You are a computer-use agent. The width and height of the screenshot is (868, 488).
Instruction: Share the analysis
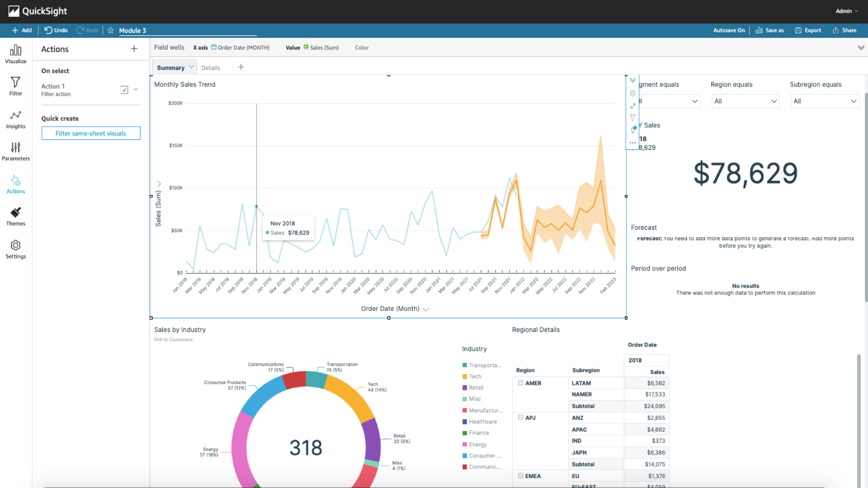(844, 30)
